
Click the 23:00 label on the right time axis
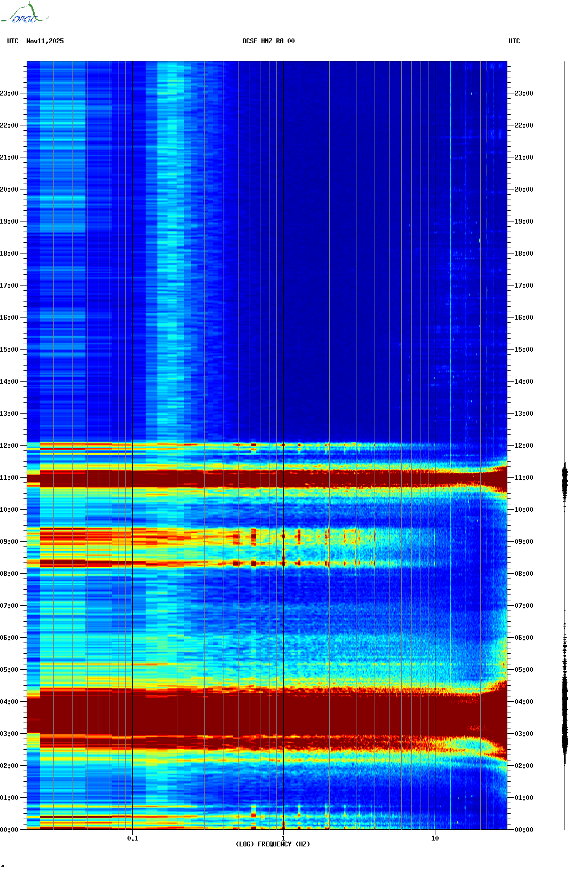[x=524, y=93]
